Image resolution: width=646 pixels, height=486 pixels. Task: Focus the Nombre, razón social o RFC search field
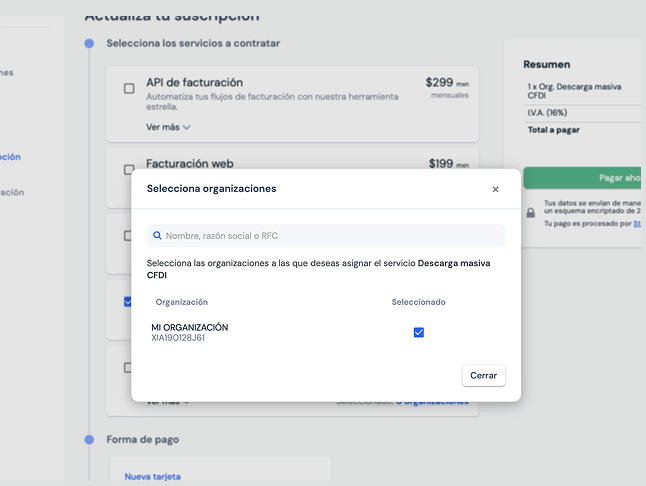pos(326,236)
